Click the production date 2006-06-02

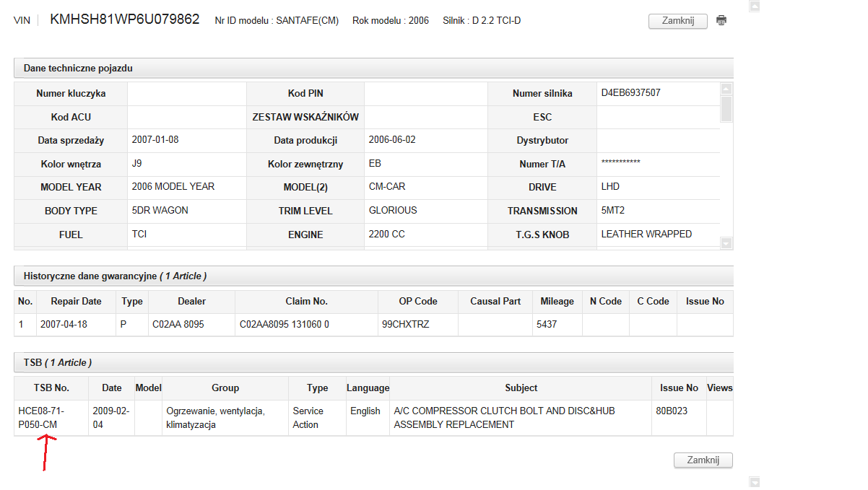click(x=391, y=139)
